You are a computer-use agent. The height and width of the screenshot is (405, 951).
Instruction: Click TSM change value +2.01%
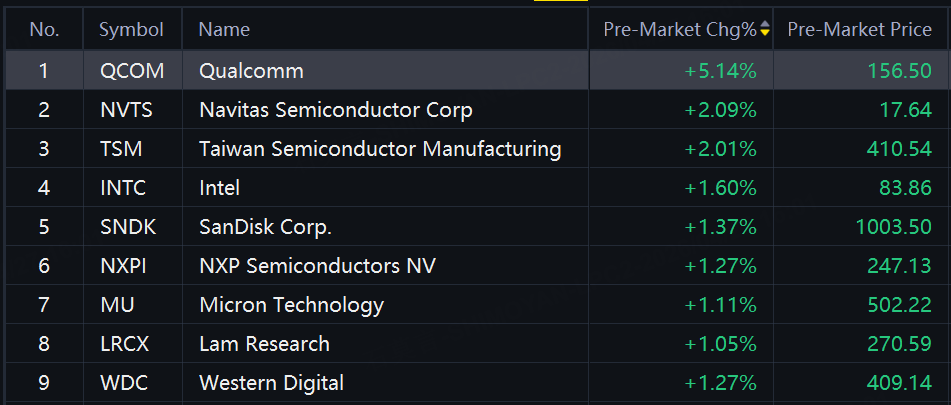[721, 149]
